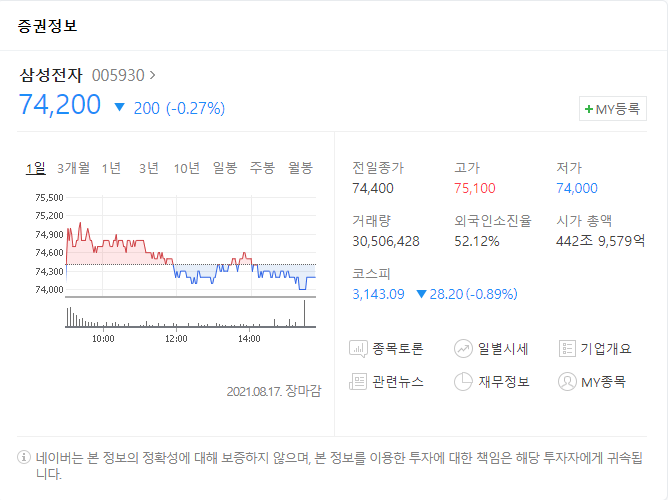Click the 전일종가 value 74,400

[373, 188]
